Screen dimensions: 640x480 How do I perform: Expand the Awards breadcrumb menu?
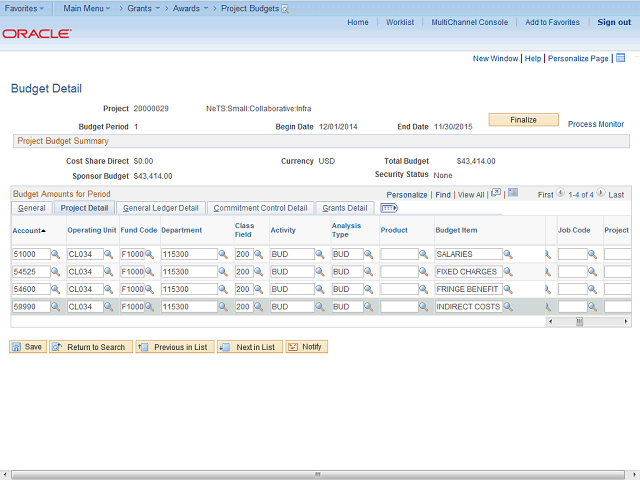click(187, 8)
